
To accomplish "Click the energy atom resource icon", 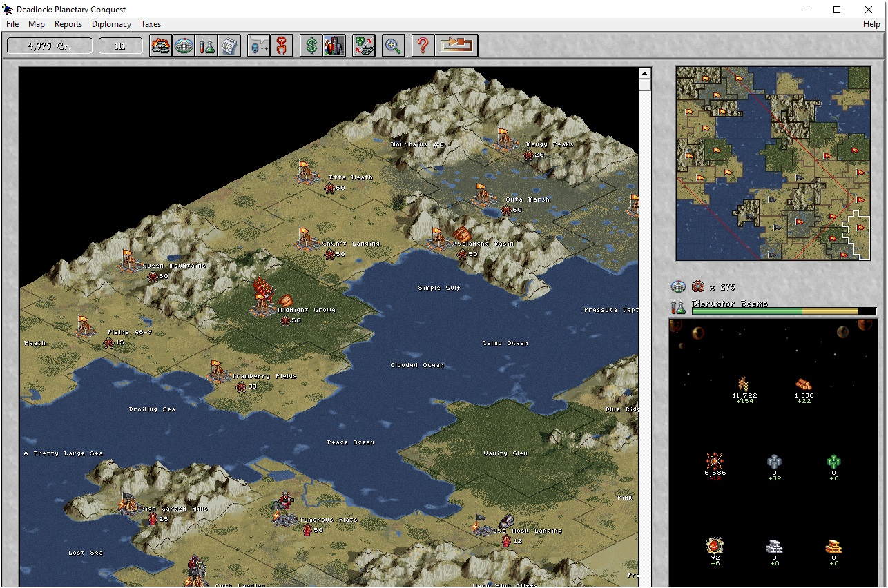I will 715,461.
